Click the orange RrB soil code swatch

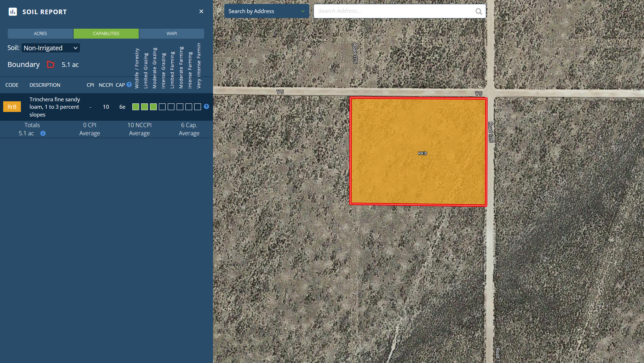coord(12,107)
